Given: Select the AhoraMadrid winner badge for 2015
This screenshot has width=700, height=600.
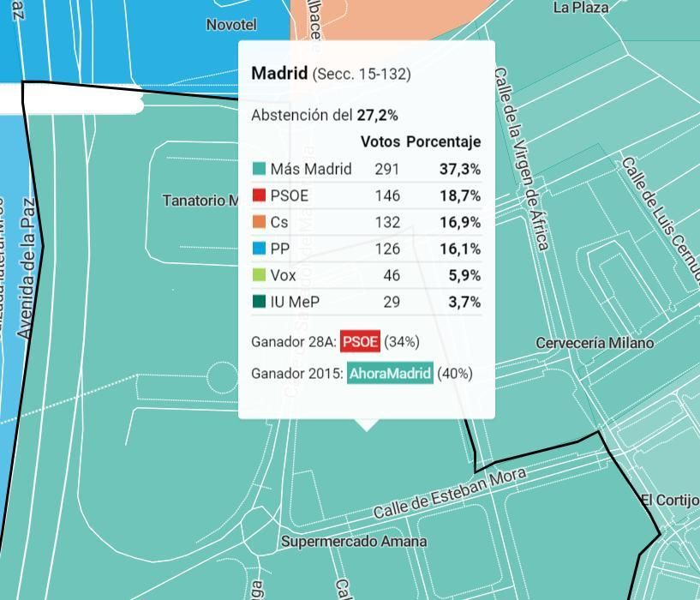Looking at the screenshot, I should tap(389, 374).
